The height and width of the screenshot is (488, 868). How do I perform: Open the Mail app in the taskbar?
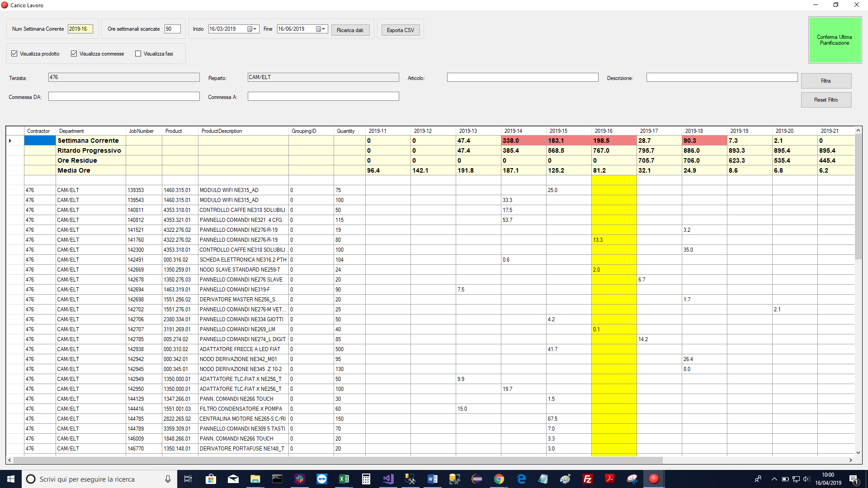[x=233, y=479]
